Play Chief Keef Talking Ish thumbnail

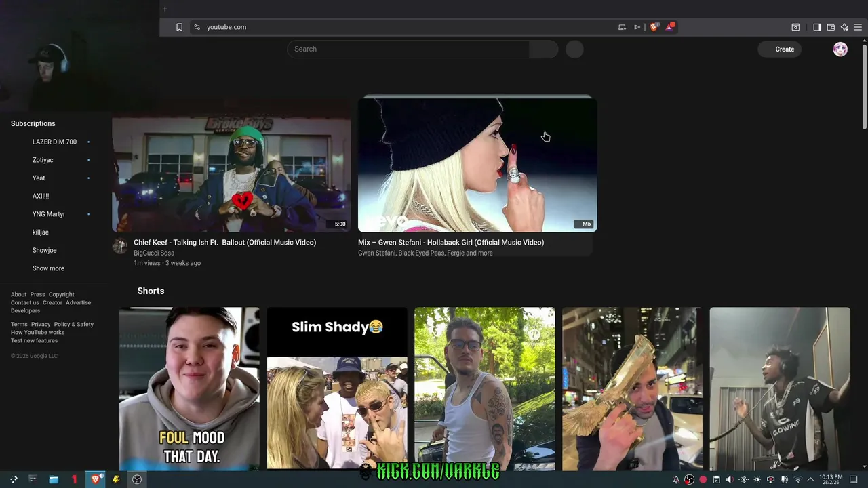coord(231,165)
